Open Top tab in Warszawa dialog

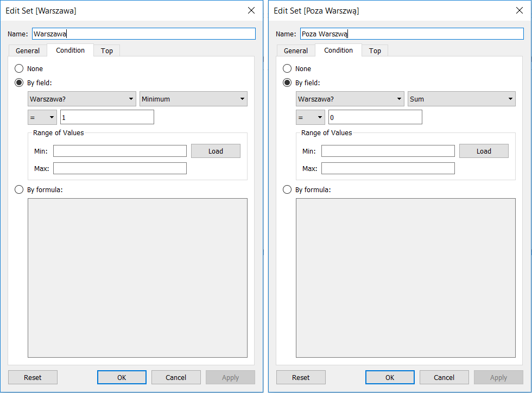[x=107, y=50]
